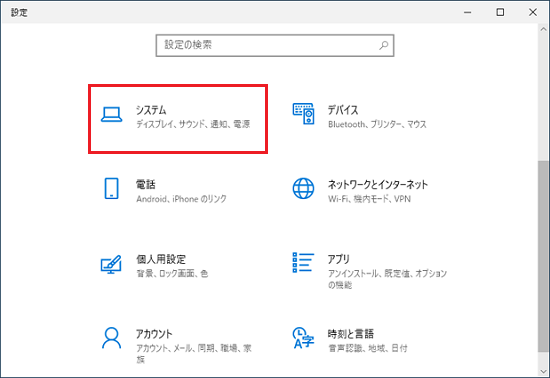The image size is (550, 378).
Task: Click the デバイス keyboard and speaker icon
Action: (303, 114)
